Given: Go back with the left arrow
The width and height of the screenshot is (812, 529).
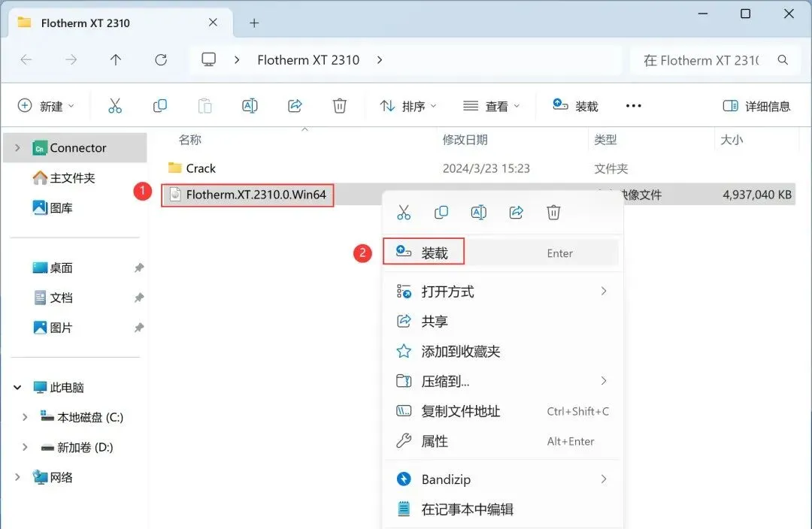Looking at the screenshot, I should 26,60.
